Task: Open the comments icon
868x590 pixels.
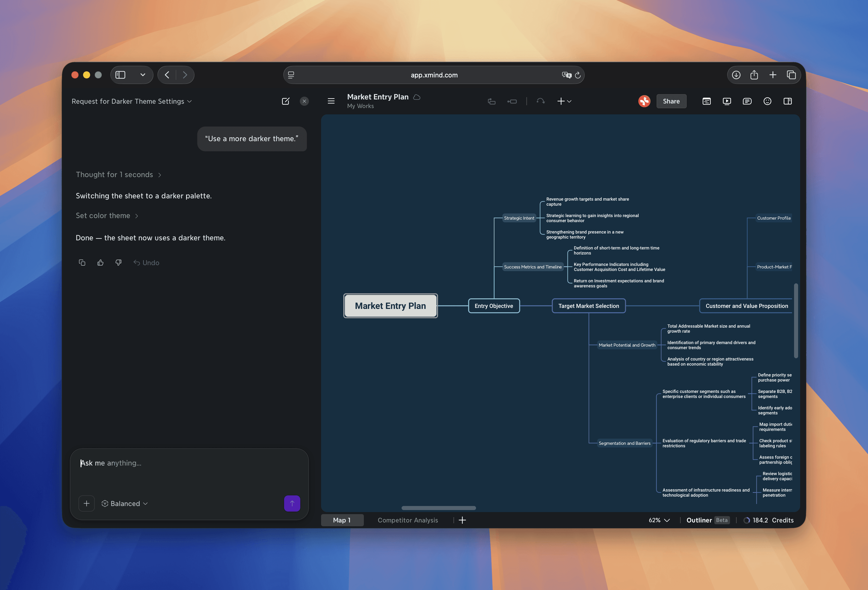Action: point(747,101)
